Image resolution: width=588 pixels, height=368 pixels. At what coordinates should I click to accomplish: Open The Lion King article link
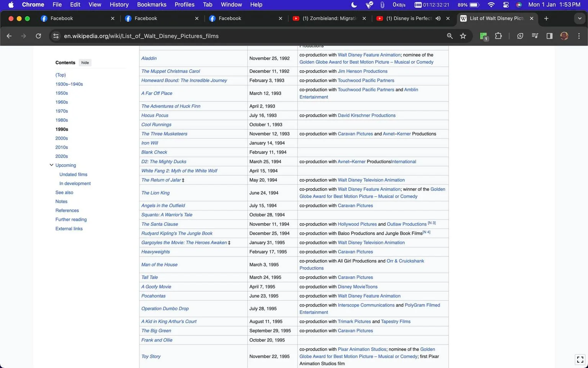coord(155,192)
